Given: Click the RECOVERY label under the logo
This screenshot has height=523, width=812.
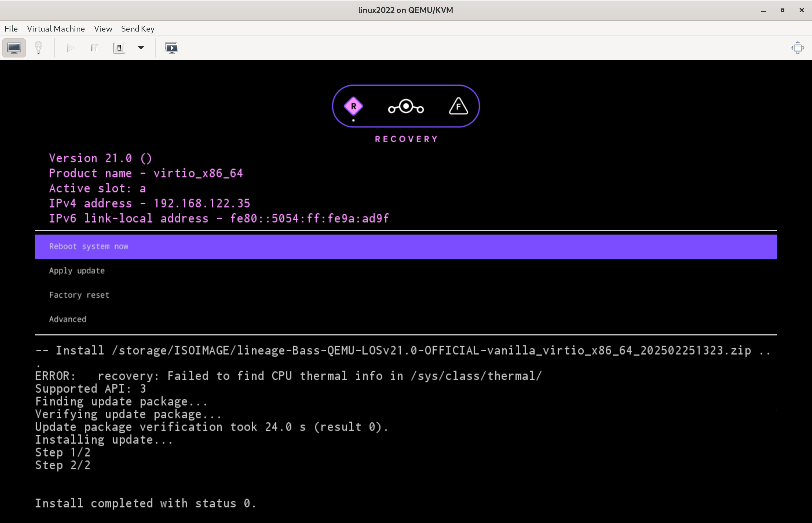Looking at the screenshot, I should (406, 139).
